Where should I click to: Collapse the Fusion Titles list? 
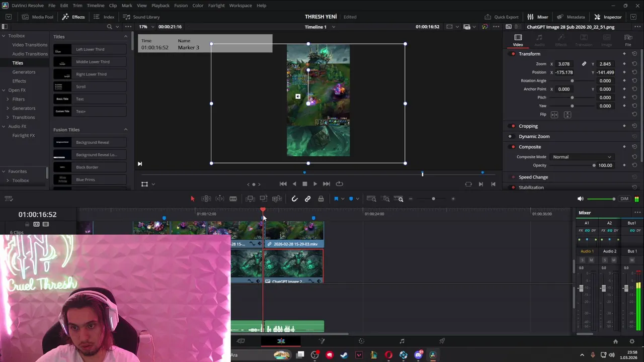(x=125, y=130)
